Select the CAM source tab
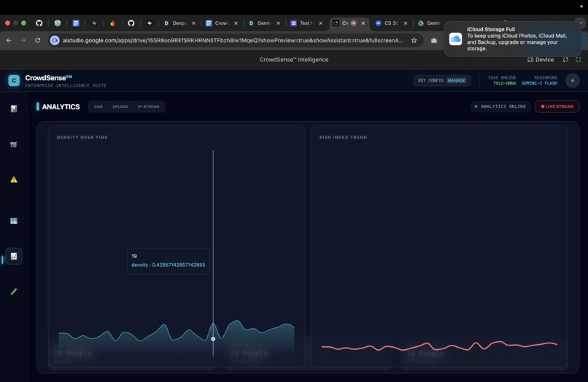Image resolution: width=588 pixels, height=382 pixels. (98, 106)
